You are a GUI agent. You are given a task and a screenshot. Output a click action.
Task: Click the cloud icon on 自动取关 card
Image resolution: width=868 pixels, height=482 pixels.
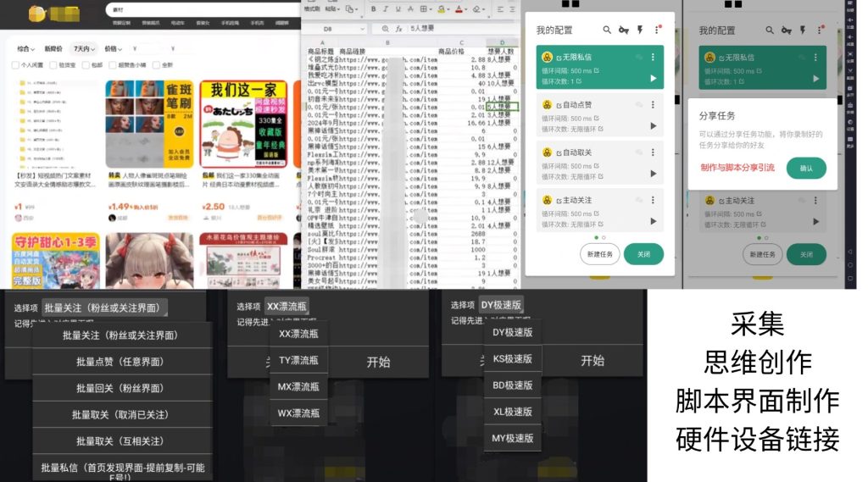[639, 152]
